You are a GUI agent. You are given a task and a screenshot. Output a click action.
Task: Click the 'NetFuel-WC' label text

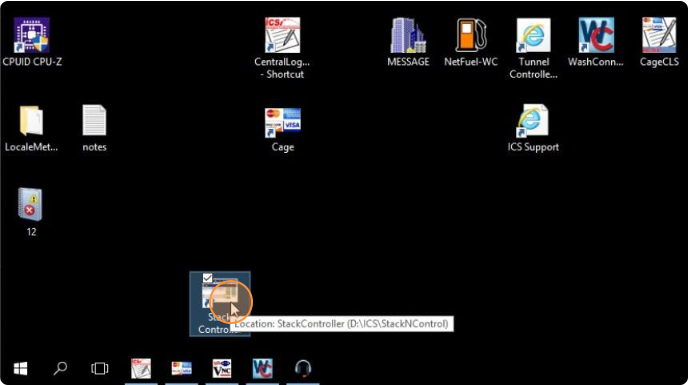click(471, 62)
